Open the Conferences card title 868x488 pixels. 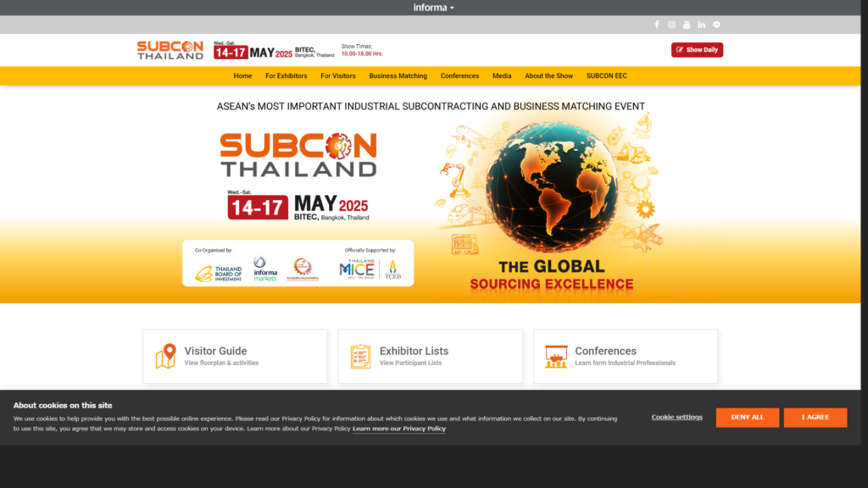click(x=605, y=351)
